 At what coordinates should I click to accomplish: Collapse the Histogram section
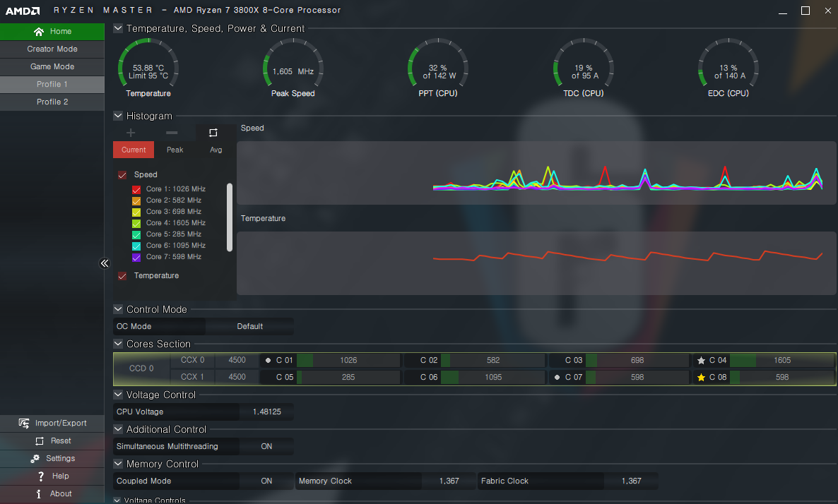tap(118, 116)
